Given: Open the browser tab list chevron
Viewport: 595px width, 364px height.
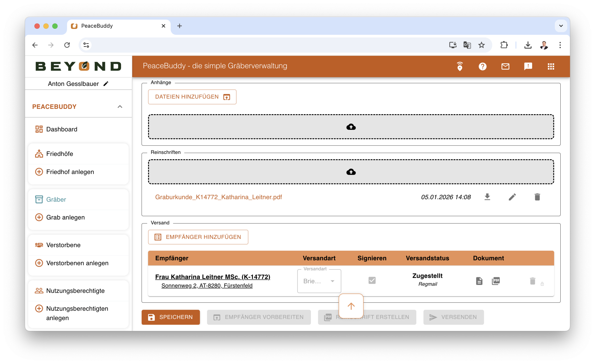Looking at the screenshot, I should pyautogui.click(x=561, y=26).
